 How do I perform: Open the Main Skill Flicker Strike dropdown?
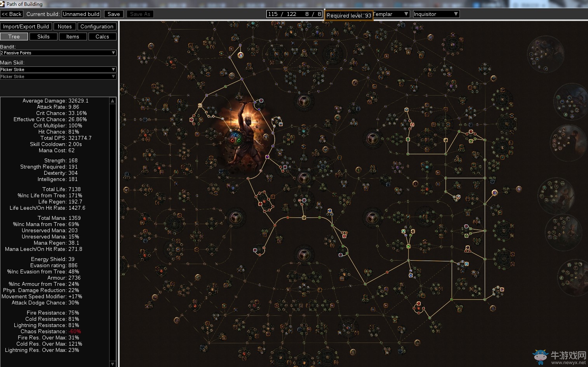pos(58,70)
